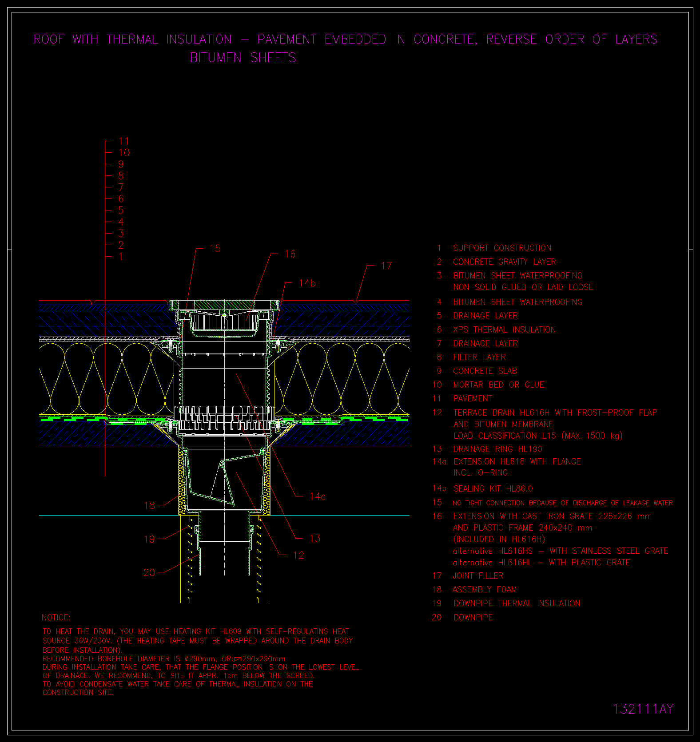
Task: Select legend entry 'ASSEMBLY FOAM'
Action: 485,589
